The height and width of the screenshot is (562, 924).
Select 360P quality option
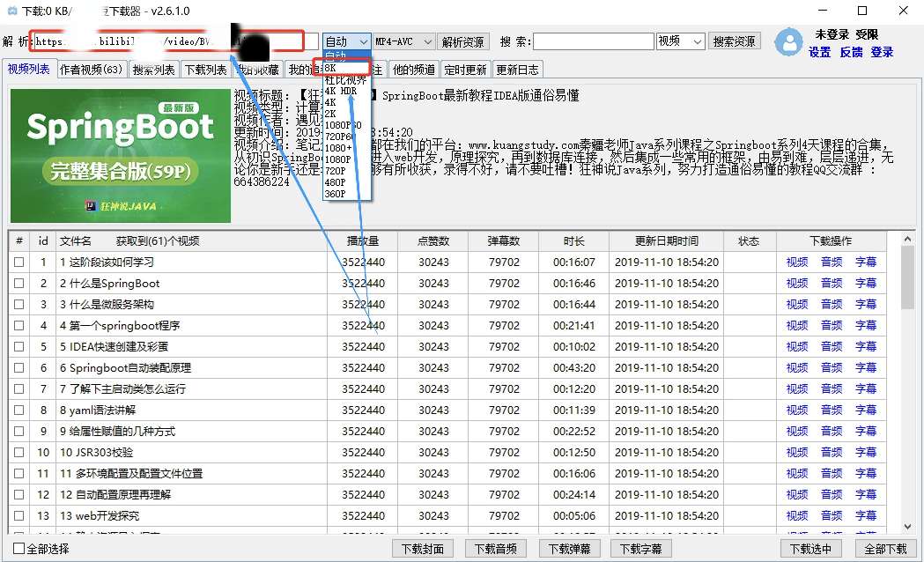pos(346,193)
